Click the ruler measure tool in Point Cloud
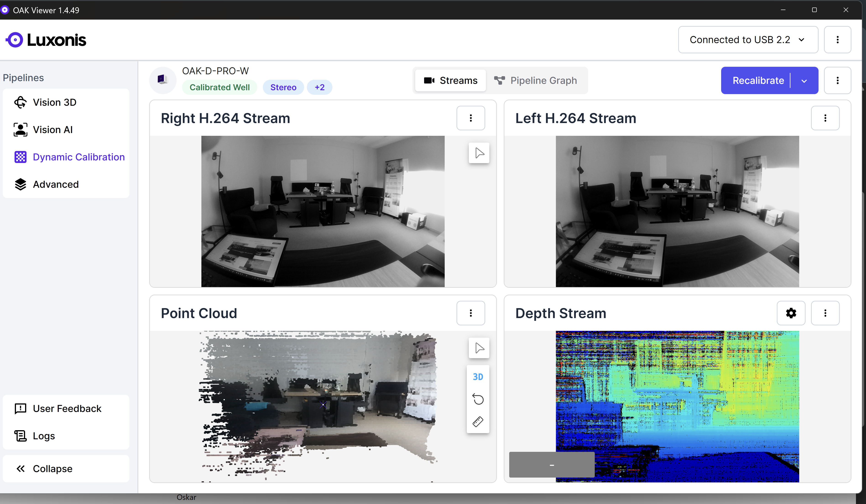This screenshot has width=866, height=504. (x=478, y=422)
